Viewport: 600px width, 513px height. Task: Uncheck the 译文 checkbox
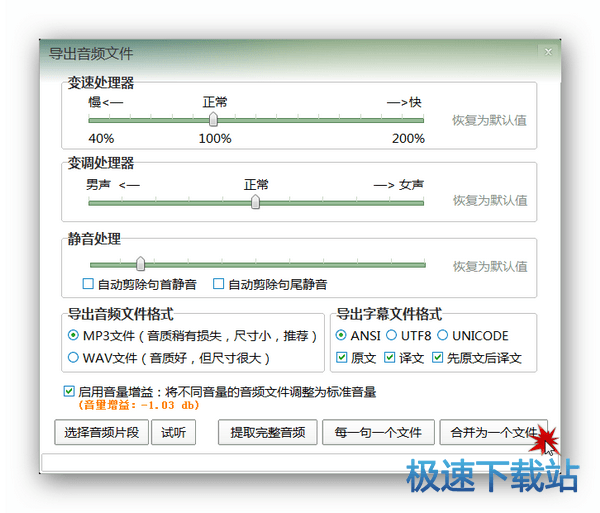click(x=390, y=358)
